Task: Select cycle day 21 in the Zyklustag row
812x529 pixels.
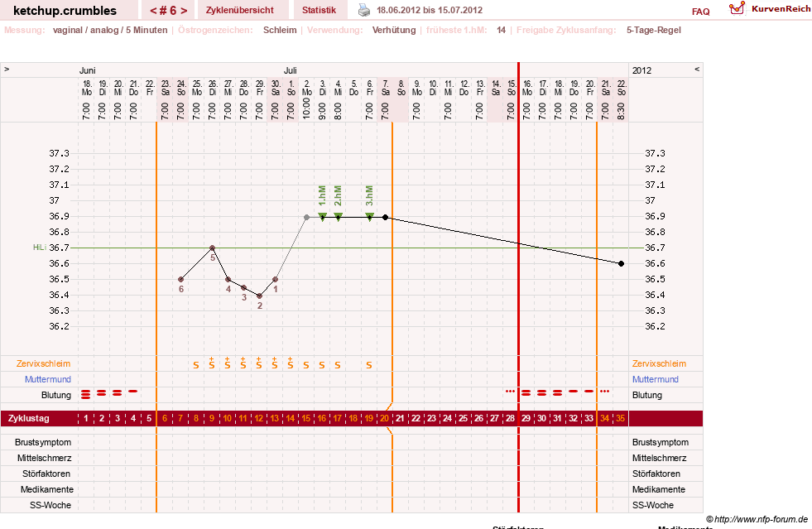Action: [x=401, y=418]
